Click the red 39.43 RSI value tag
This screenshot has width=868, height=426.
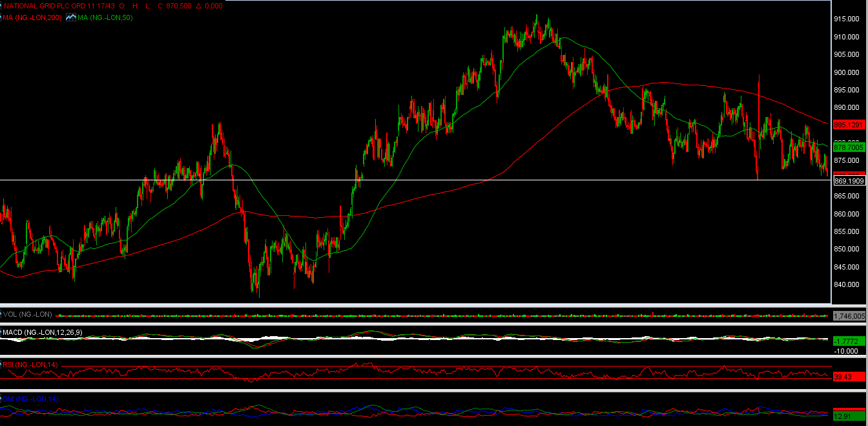click(x=849, y=377)
